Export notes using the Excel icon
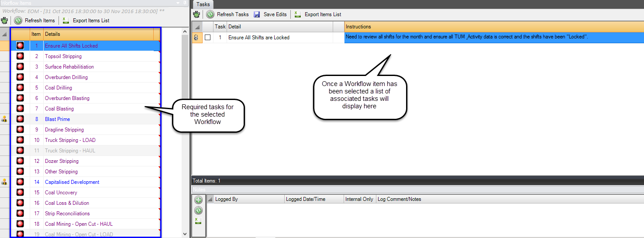 (x=198, y=221)
